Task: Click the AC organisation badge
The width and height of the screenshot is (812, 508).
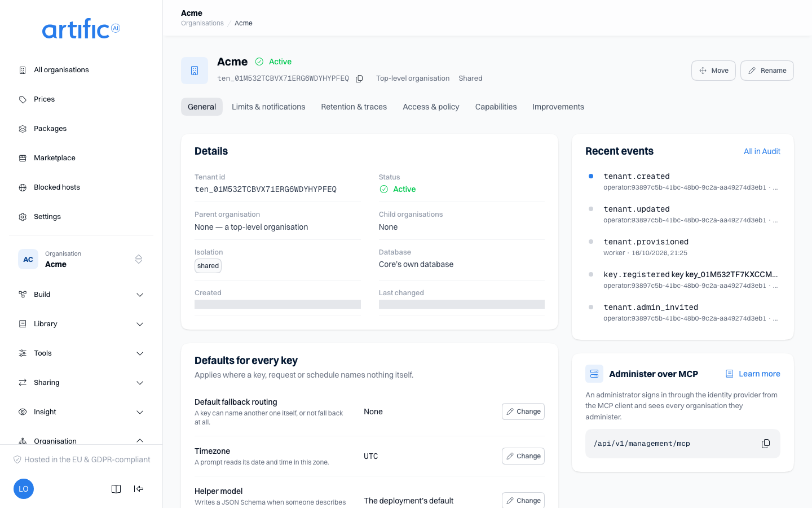Action: (28, 259)
